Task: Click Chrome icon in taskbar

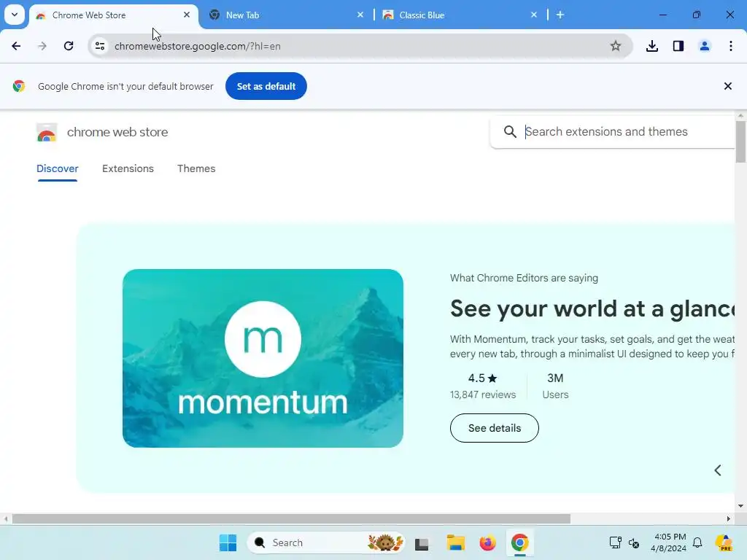Action: 519,542
